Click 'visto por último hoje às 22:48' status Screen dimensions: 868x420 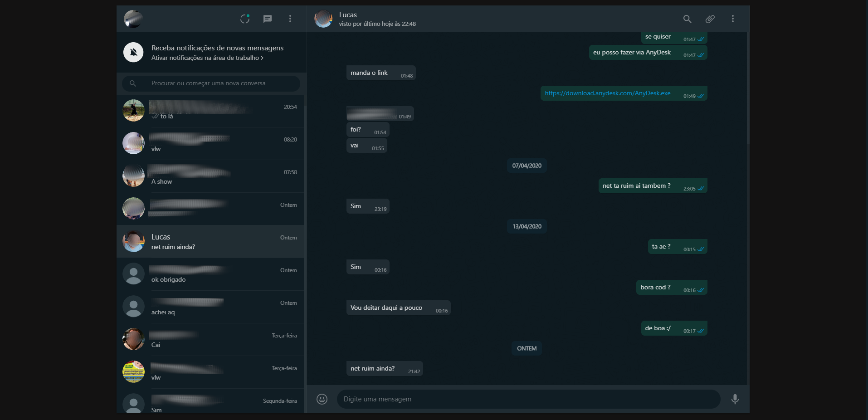point(377,24)
